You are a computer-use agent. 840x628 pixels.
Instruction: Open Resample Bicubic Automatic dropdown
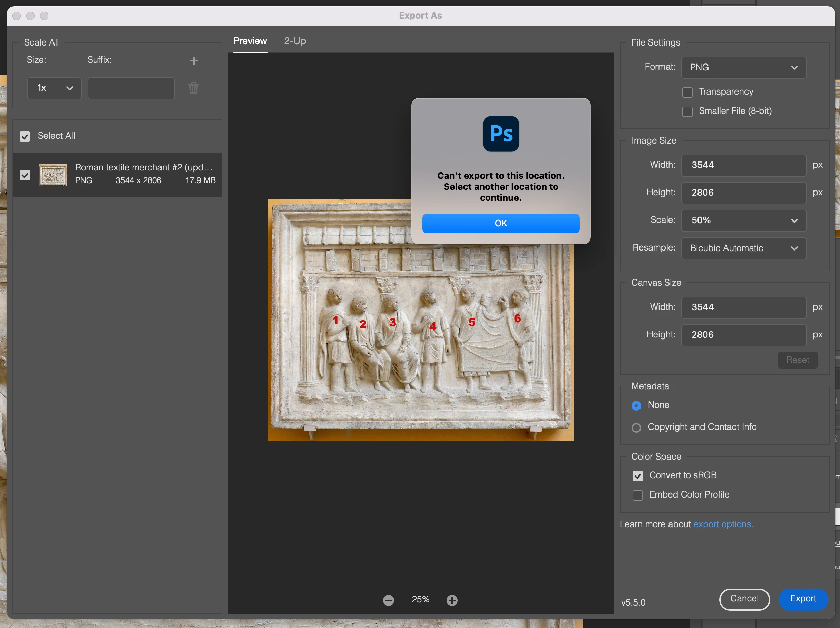pyautogui.click(x=743, y=248)
